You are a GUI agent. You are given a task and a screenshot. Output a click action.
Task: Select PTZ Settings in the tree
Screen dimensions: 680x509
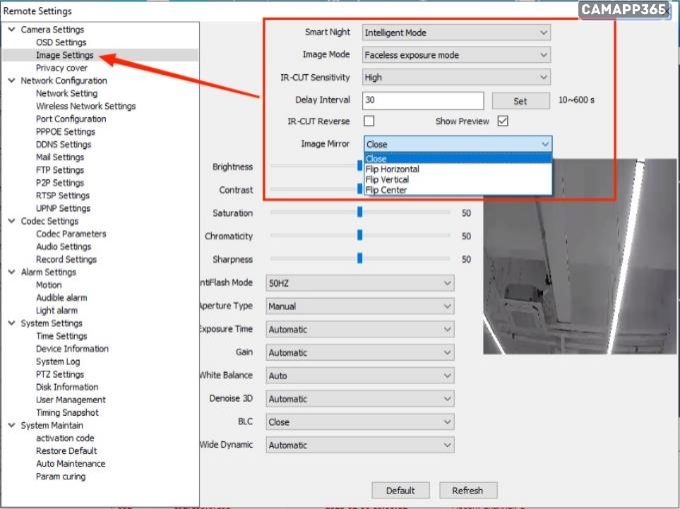[x=60, y=374]
